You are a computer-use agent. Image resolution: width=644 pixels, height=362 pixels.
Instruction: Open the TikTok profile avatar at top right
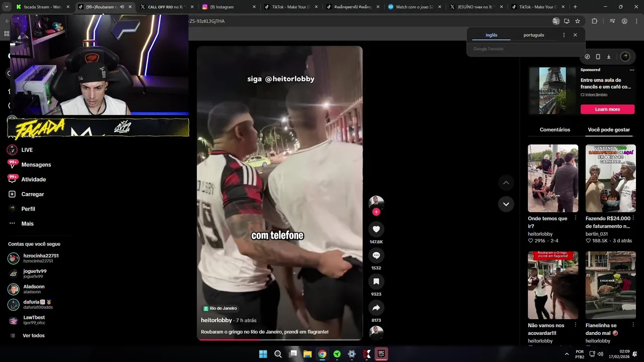point(625,57)
